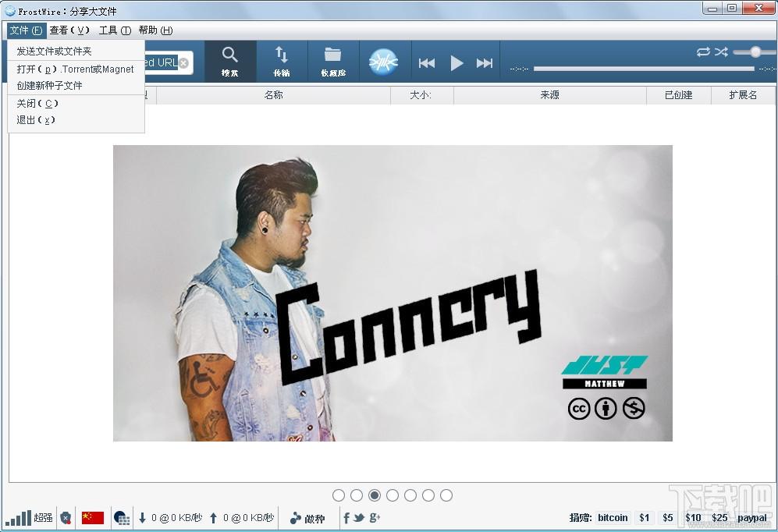
Task: Skip to the next track
Action: click(x=485, y=63)
